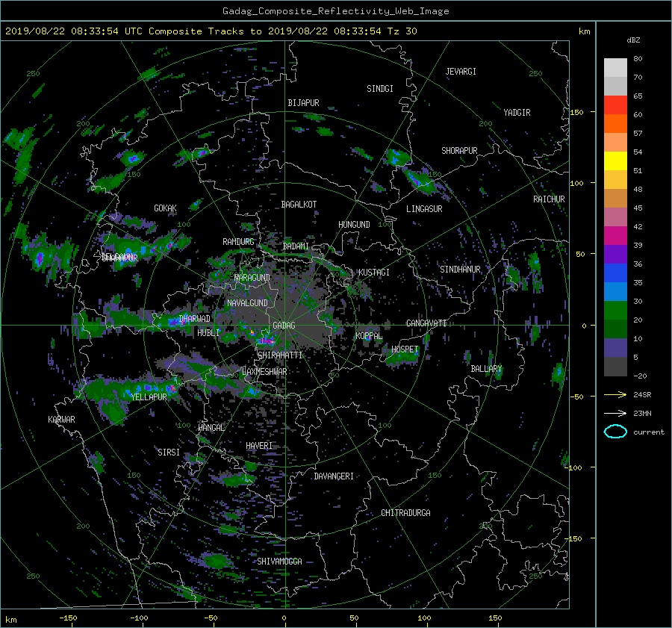Click the SINDGI city label

click(380, 89)
